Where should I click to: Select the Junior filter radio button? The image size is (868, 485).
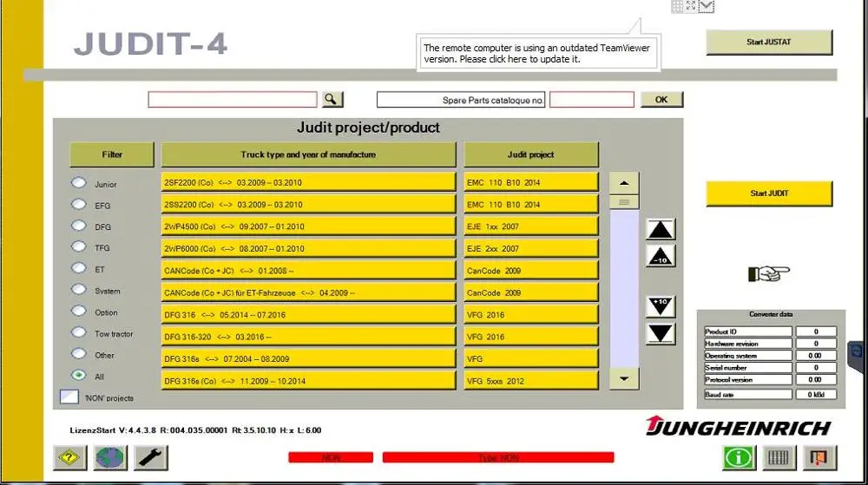point(79,182)
